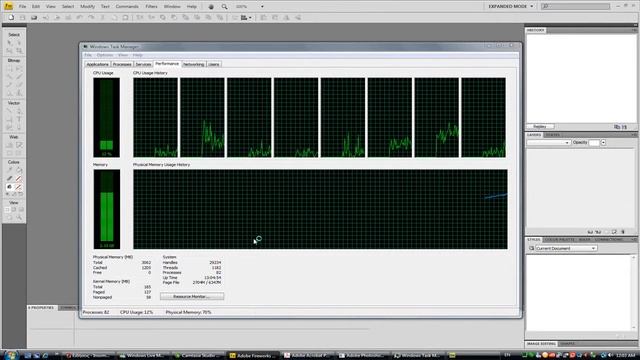This screenshot has width=640, height=360.
Task: Select the Lasso tool under Bitmap
Action: (19, 68)
